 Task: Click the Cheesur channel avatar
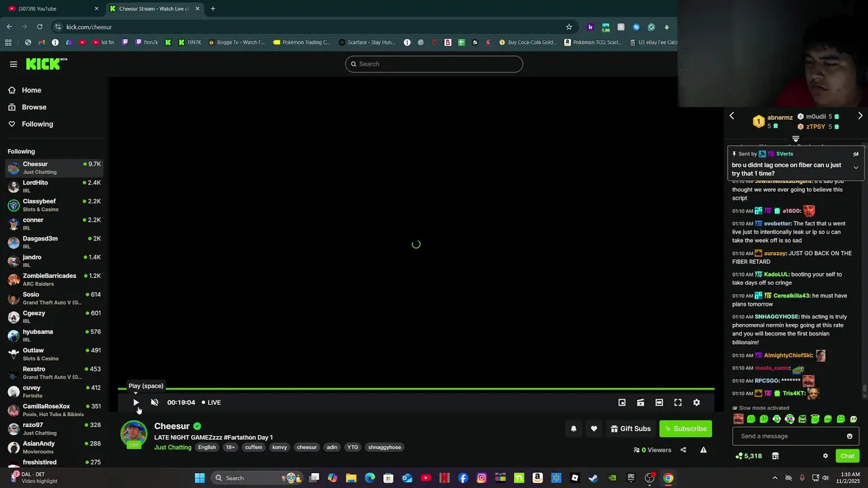click(134, 434)
